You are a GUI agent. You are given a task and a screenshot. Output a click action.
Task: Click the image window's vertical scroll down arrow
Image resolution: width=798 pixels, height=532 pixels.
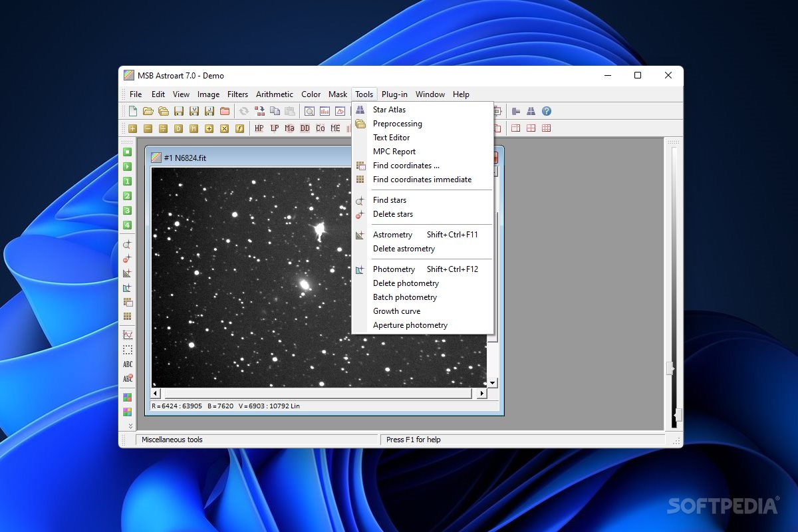click(x=493, y=383)
